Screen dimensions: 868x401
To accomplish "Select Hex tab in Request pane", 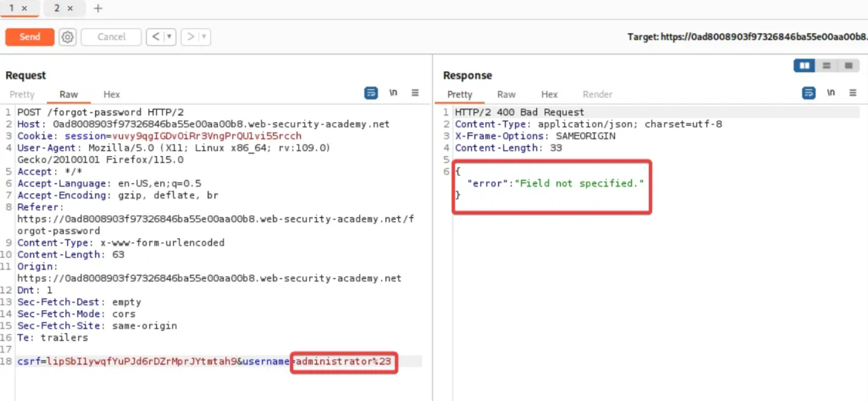I will pyautogui.click(x=111, y=94).
